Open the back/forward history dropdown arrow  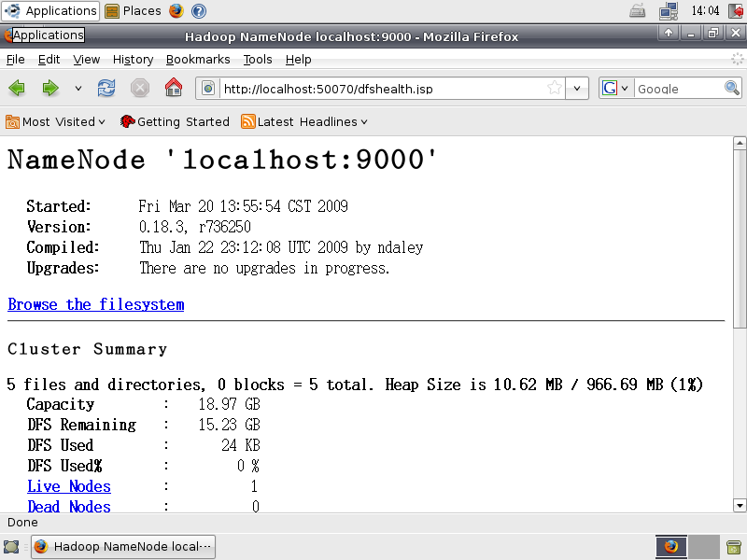tap(78, 88)
